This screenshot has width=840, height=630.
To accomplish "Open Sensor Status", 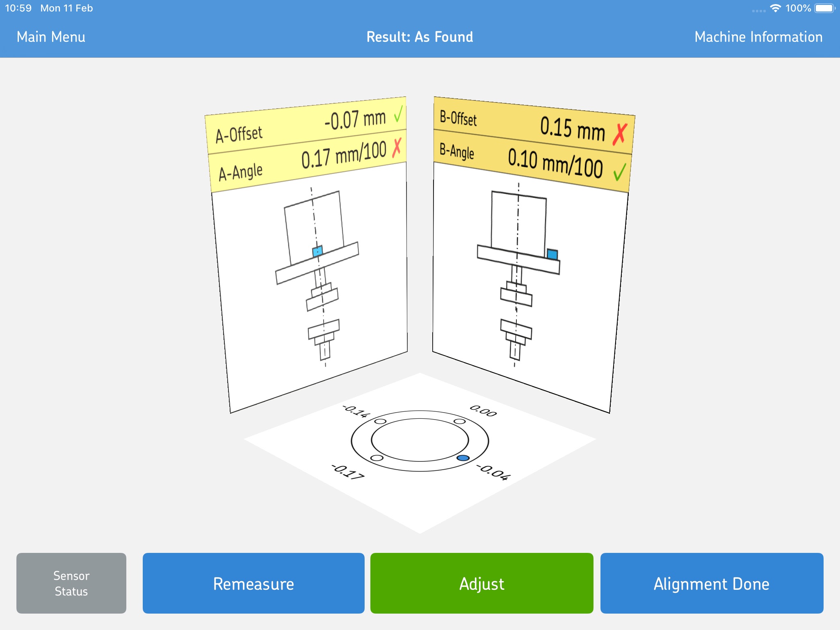I will point(71,583).
